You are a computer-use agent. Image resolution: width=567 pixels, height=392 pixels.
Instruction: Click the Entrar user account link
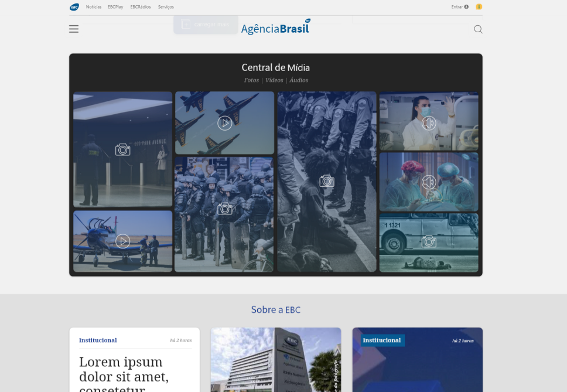460,7
